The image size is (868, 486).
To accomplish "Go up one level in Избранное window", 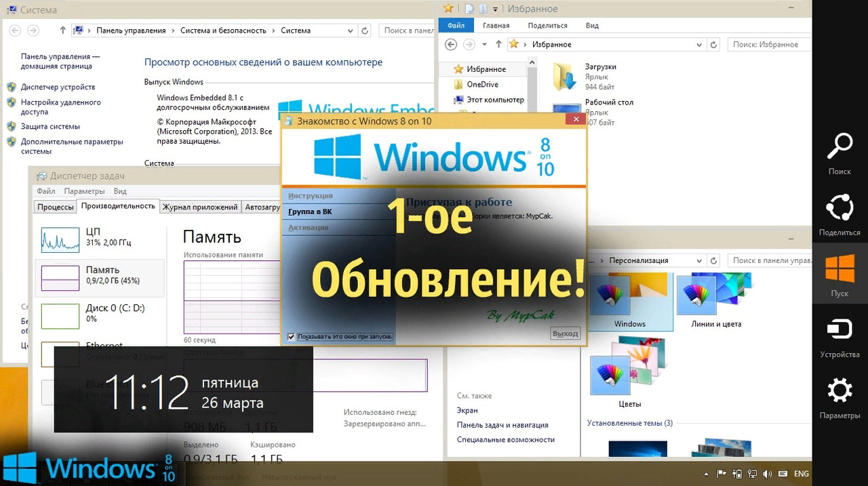I will (498, 44).
